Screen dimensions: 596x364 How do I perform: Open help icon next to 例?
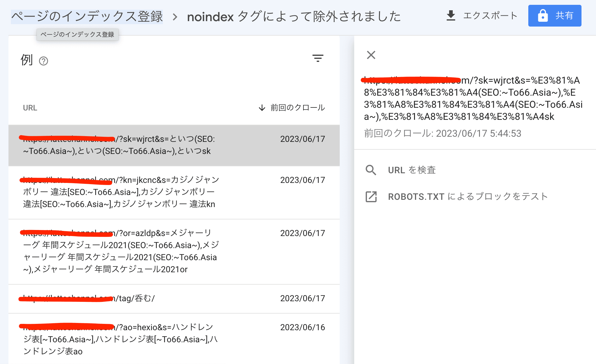point(44,61)
